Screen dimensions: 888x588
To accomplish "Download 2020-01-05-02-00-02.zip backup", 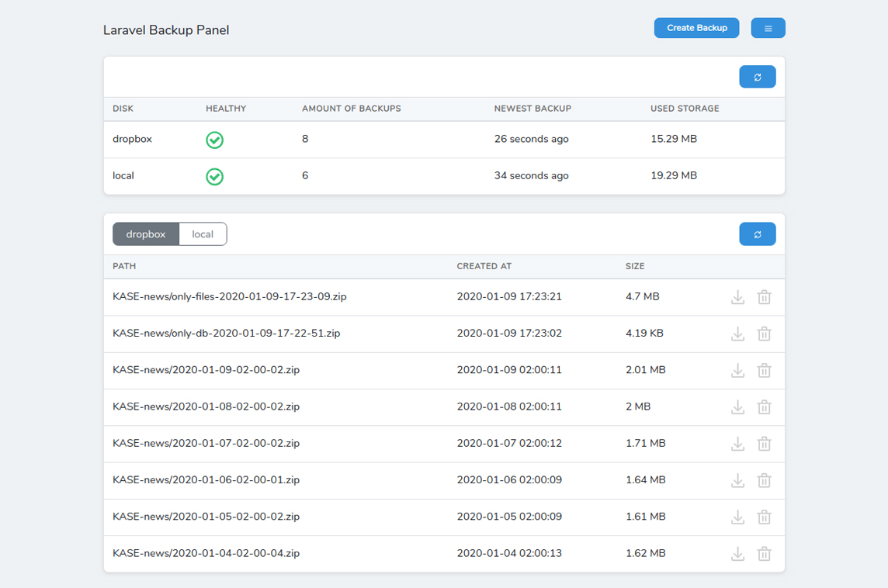I will [x=737, y=517].
